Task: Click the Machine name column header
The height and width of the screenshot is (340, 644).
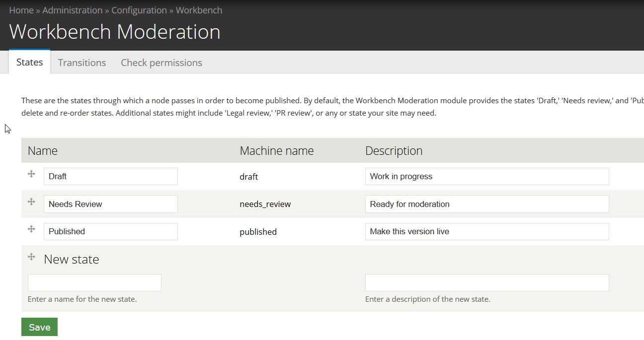Action: [x=277, y=150]
